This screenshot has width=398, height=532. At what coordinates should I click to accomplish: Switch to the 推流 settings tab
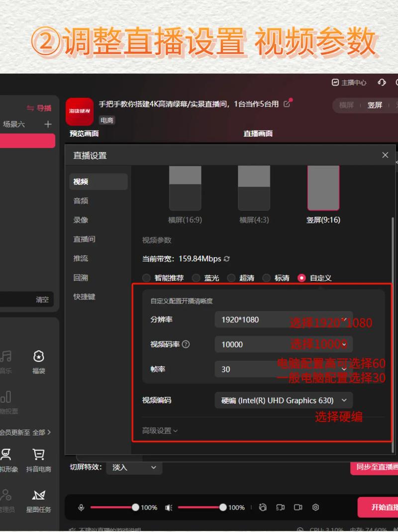[81, 258]
